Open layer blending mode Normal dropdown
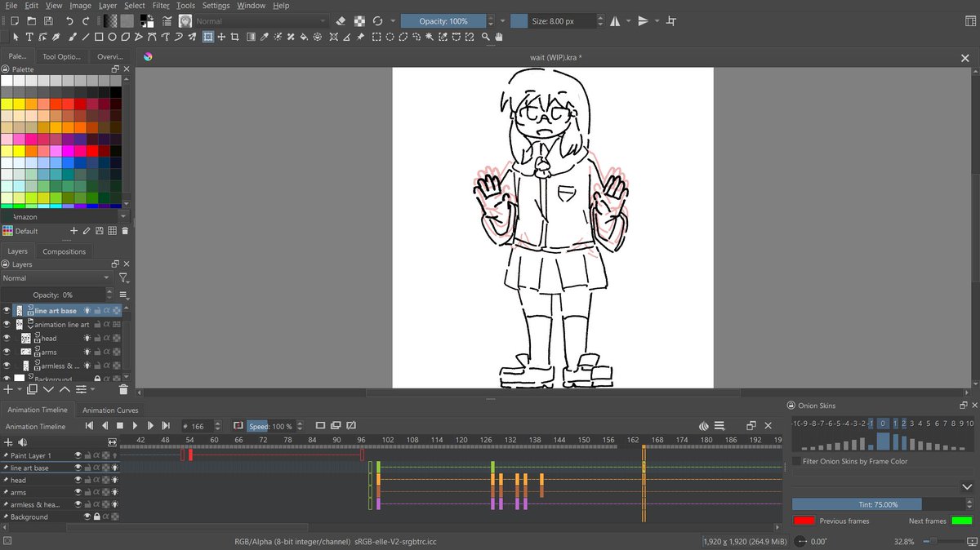 point(56,278)
